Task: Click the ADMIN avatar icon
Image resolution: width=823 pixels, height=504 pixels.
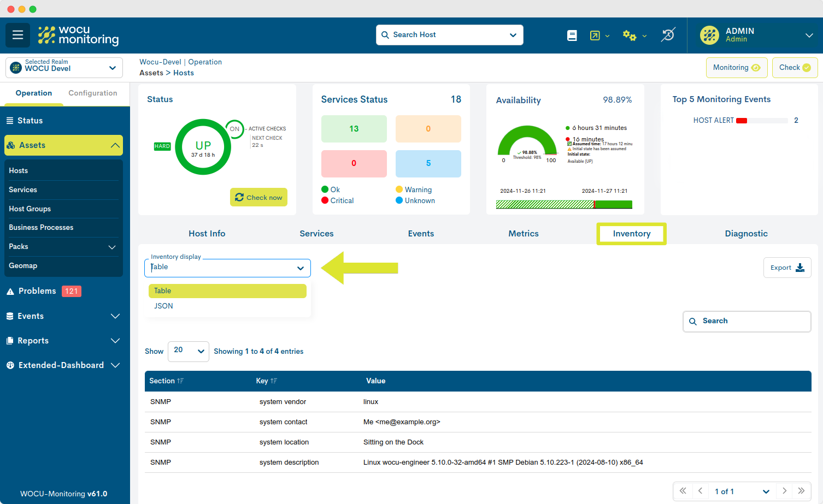Action: click(709, 35)
